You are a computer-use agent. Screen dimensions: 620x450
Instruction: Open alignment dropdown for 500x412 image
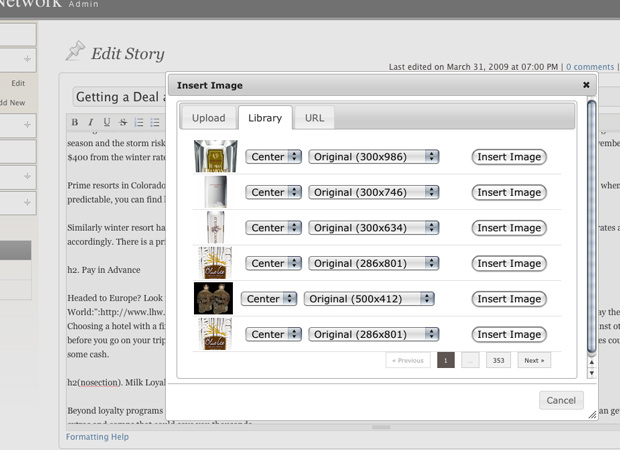tap(268, 299)
